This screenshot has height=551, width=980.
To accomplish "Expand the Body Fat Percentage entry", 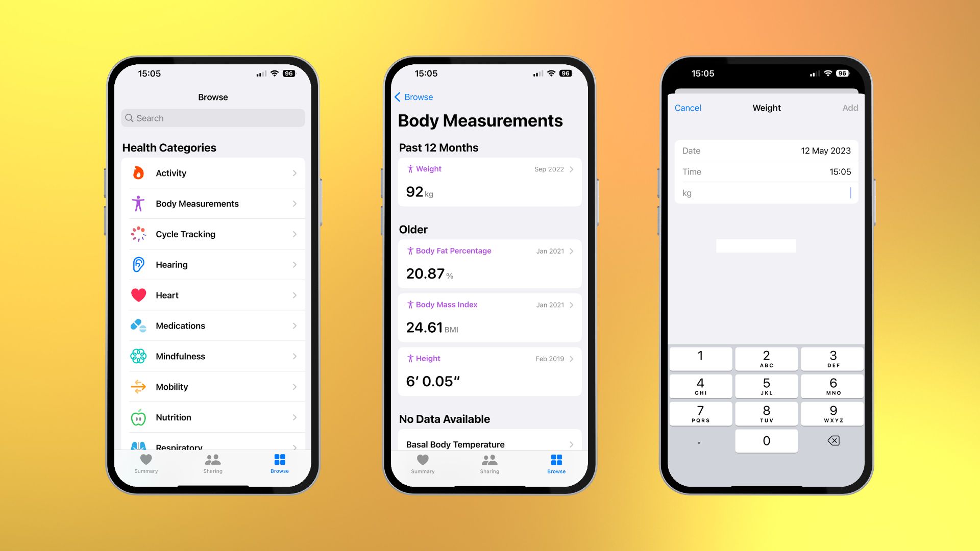I will (571, 251).
